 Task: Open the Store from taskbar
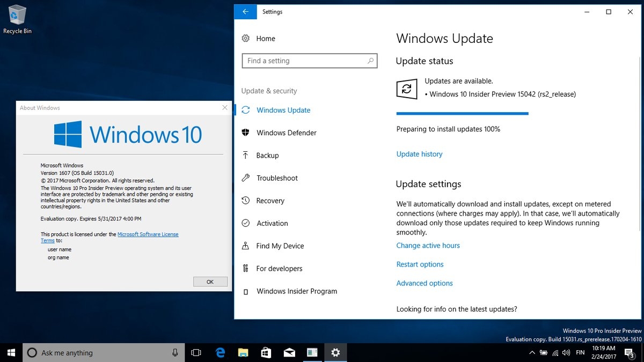pyautogui.click(x=266, y=352)
